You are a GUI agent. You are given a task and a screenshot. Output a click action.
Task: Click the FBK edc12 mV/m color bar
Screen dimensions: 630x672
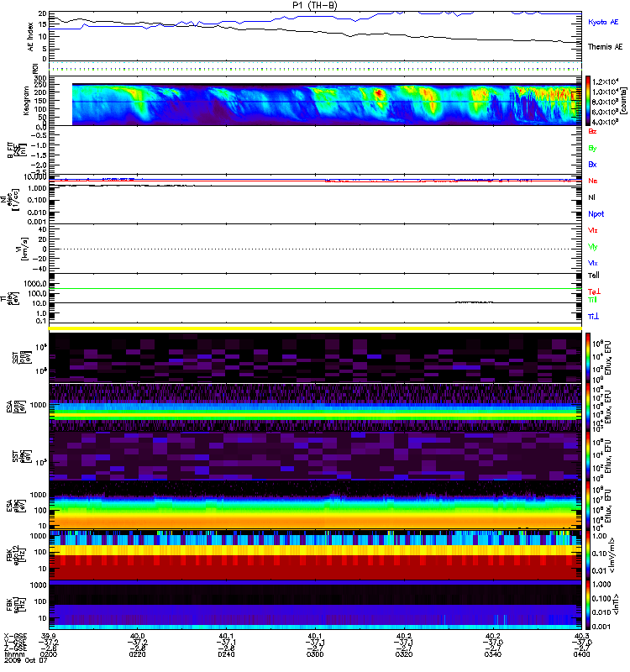(x=588, y=555)
